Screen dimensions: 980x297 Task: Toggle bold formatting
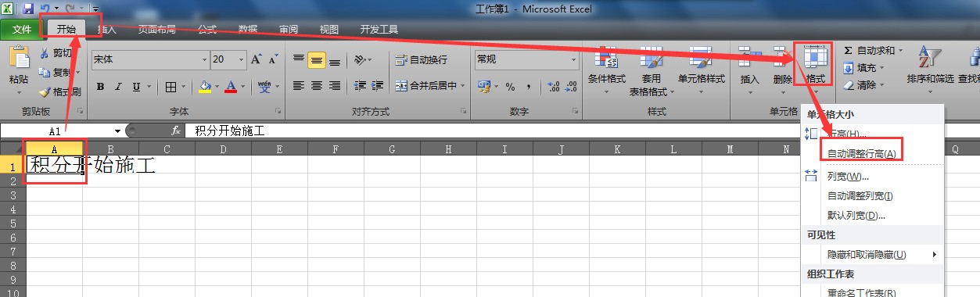point(101,87)
